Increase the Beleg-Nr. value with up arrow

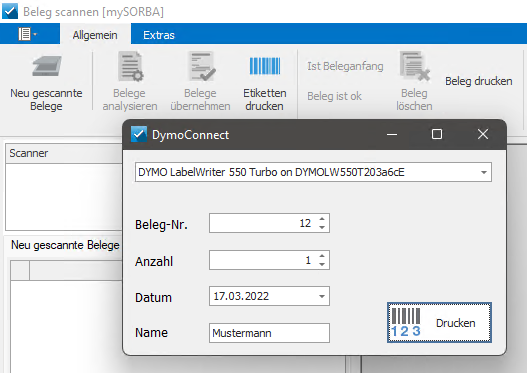coord(322,218)
